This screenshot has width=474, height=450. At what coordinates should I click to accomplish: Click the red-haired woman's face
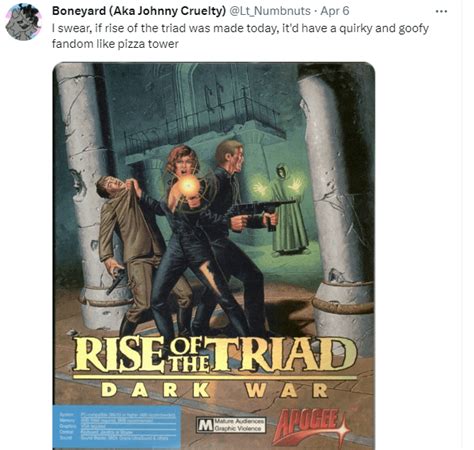point(184,165)
